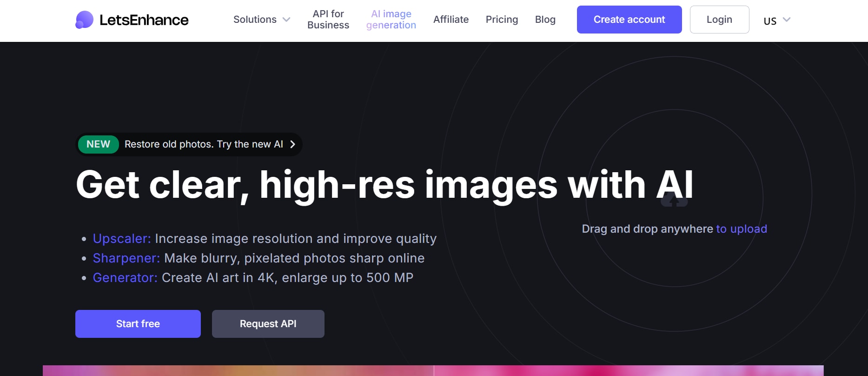Click the green NEW badge
The width and height of the screenshot is (868, 376).
[99, 144]
